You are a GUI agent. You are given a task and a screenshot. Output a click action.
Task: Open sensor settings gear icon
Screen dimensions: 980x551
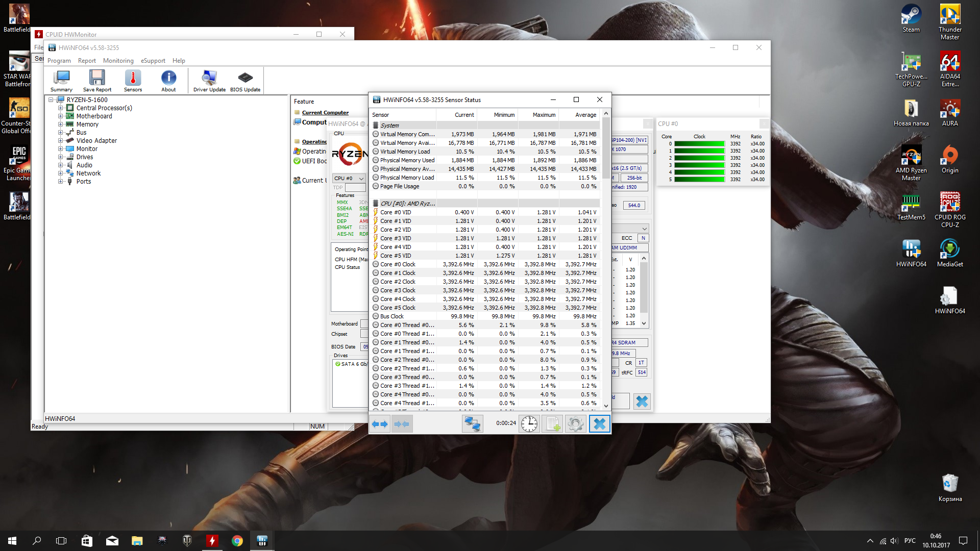click(x=575, y=424)
